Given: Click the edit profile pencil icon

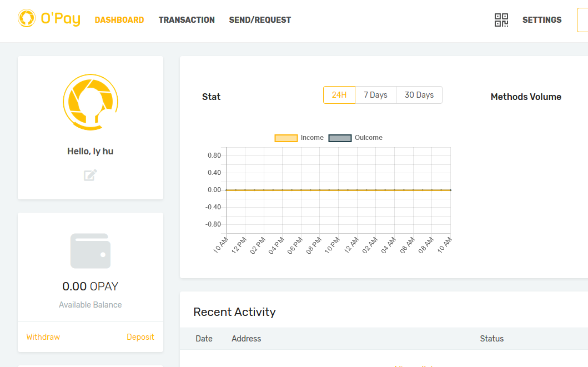Looking at the screenshot, I should click(x=91, y=175).
